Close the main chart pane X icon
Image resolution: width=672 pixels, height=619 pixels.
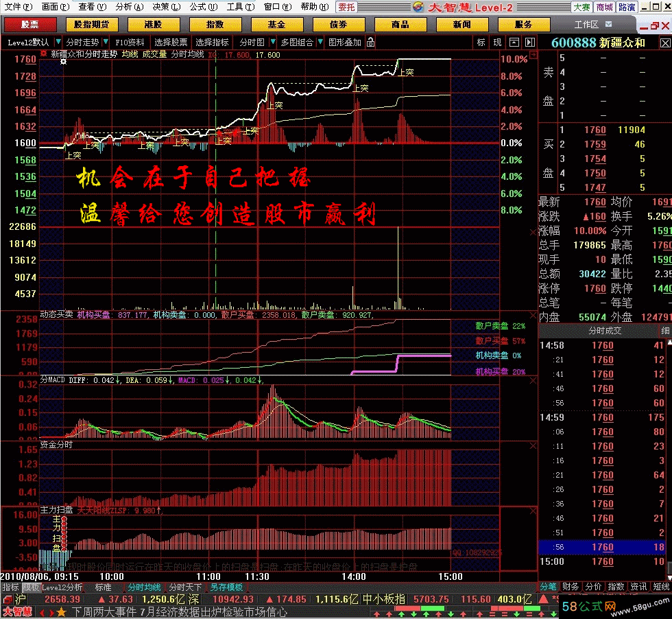pos(533,232)
